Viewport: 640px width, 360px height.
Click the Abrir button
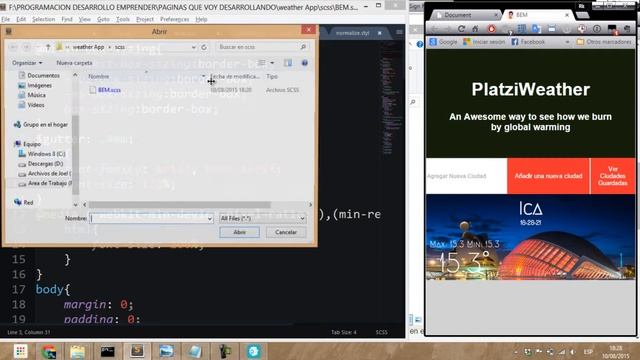point(239,232)
